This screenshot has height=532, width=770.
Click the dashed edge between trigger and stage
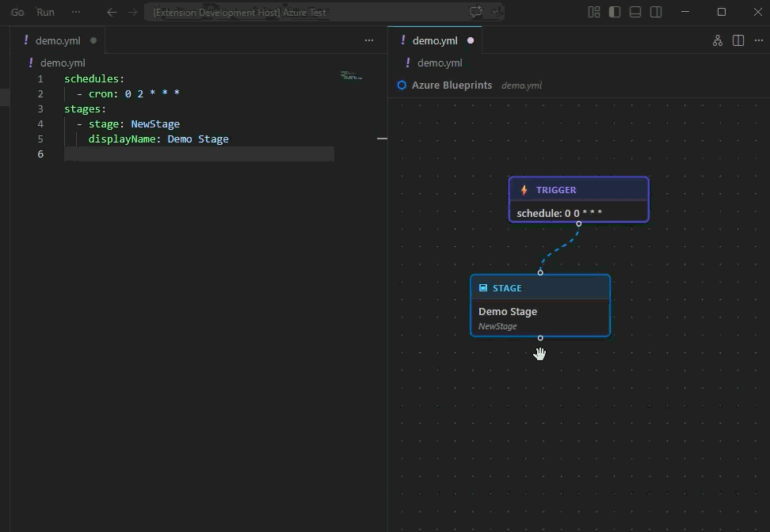coord(559,249)
